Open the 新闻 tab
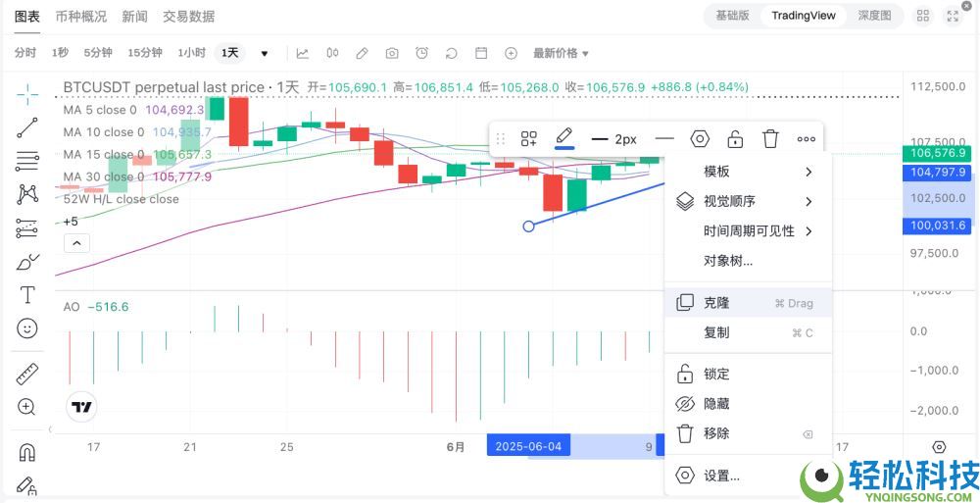980x503 pixels. 134,17
